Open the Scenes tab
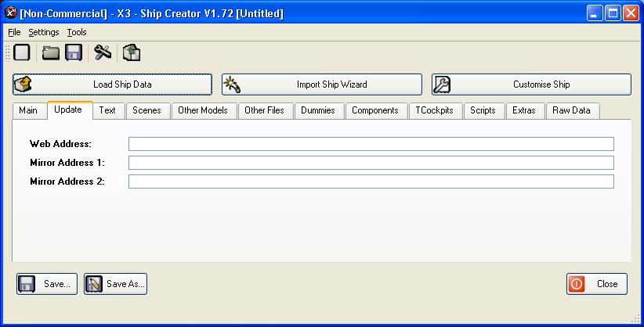 coord(147,110)
